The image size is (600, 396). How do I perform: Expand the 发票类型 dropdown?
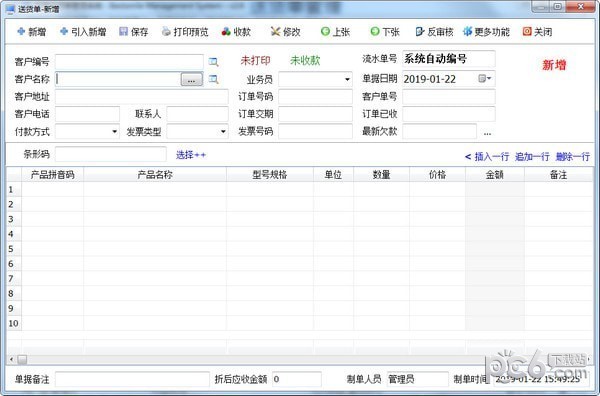tap(223, 132)
